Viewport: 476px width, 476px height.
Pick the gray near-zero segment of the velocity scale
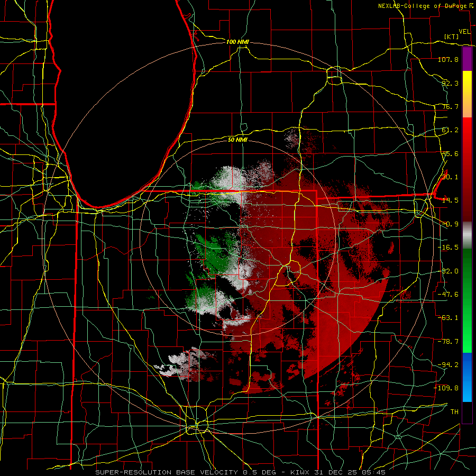[467, 235]
